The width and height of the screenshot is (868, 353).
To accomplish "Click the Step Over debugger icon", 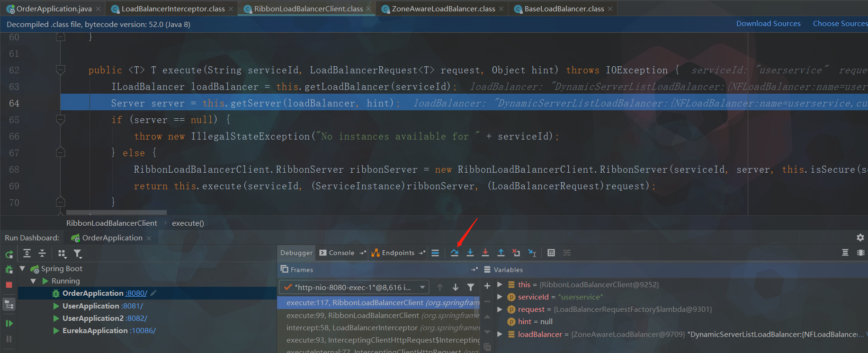I will coord(455,253).
